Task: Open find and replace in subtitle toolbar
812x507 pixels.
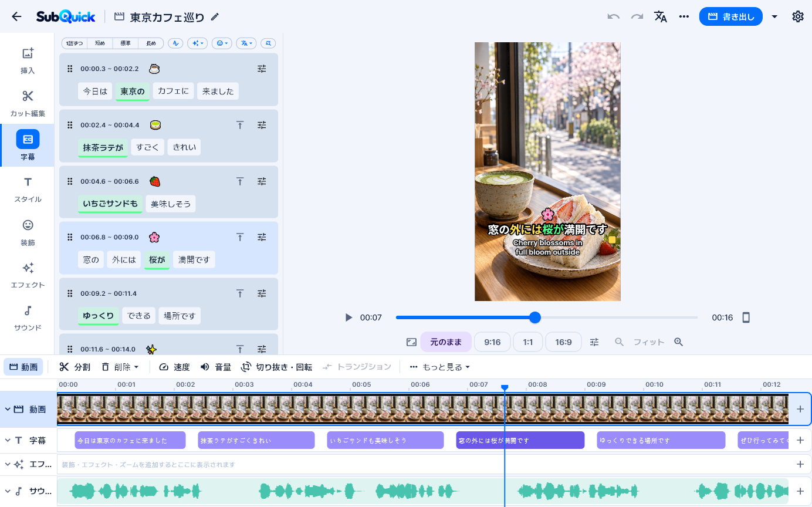Action: (x=268, y=43)
